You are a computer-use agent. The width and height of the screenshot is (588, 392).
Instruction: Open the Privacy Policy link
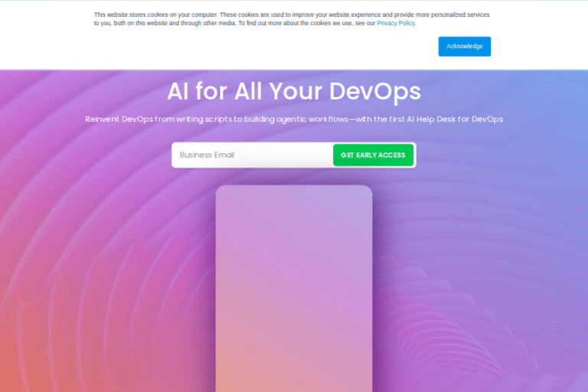[395, 24]
